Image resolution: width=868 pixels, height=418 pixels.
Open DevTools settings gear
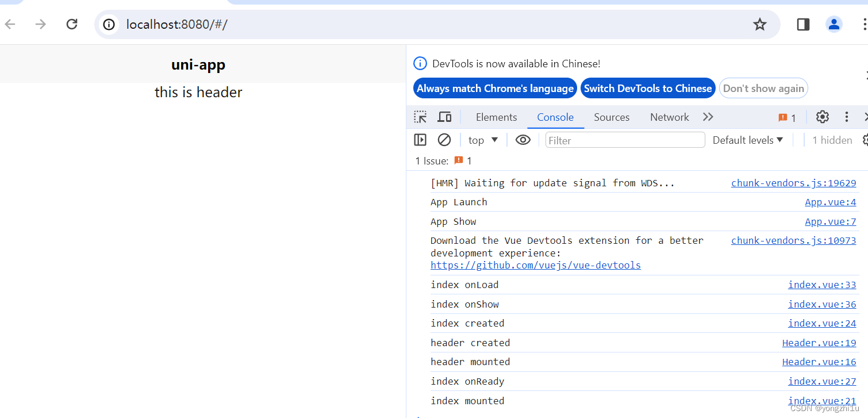click(x=823, y=117)
